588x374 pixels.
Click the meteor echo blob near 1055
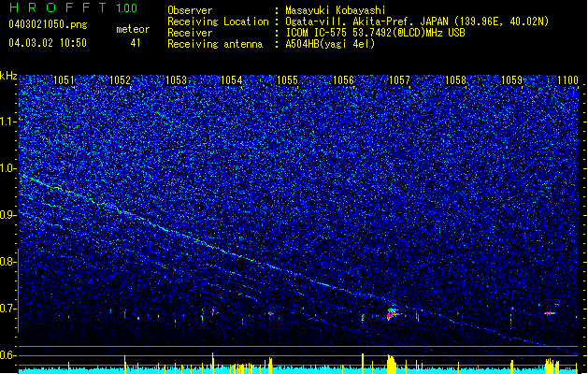pos(269,313)
